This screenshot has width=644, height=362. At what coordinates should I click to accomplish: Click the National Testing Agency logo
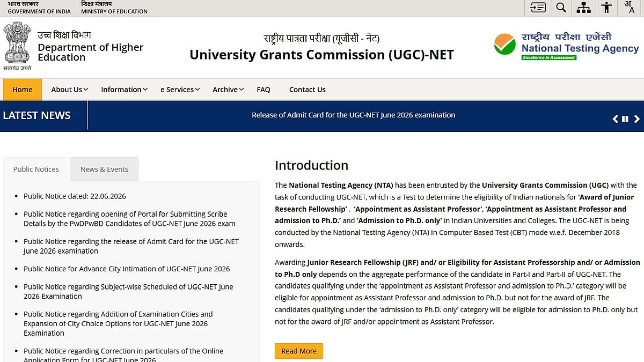(566, 47)
